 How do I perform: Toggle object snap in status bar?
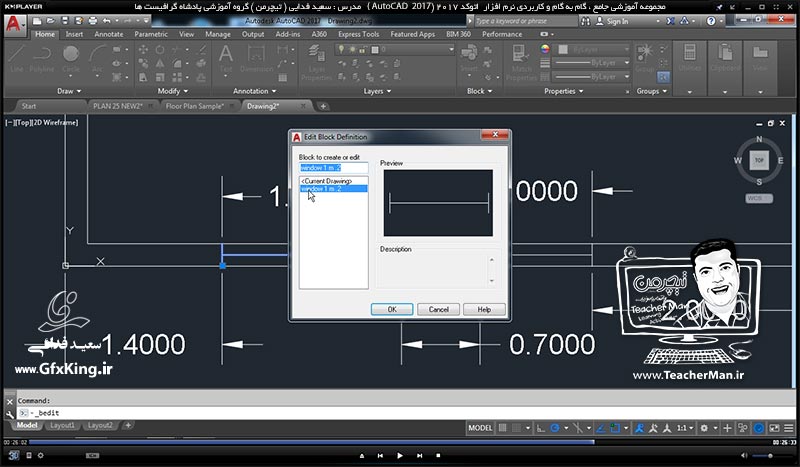tap(615, 428)
